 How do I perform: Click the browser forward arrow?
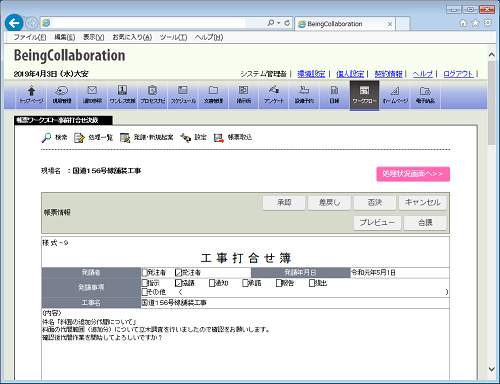(x=31, y=23)
